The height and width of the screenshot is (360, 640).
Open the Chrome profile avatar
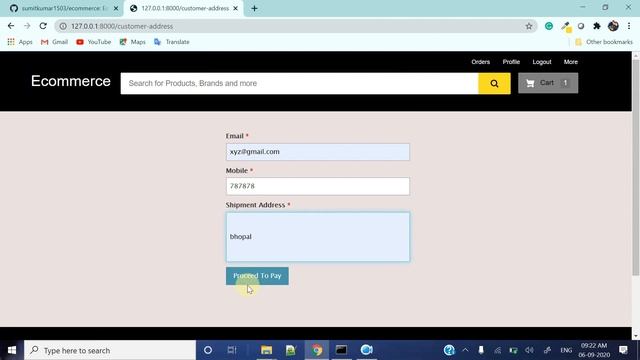(613, 26)
